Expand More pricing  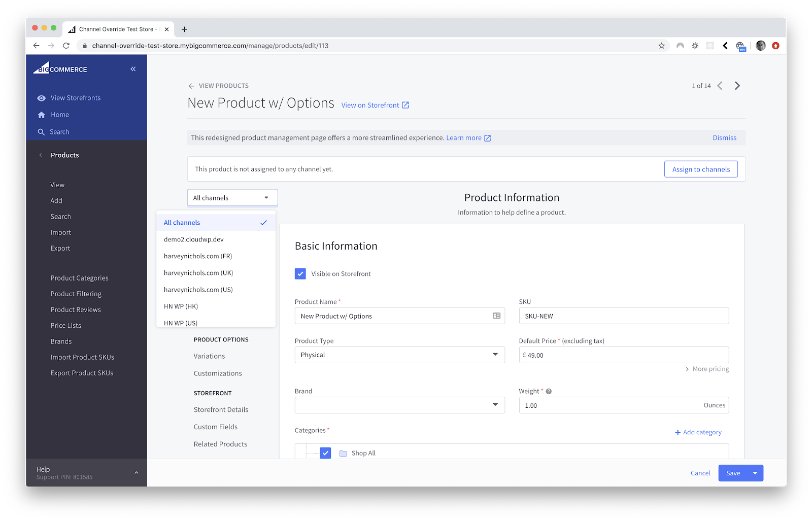pos(707,369)
